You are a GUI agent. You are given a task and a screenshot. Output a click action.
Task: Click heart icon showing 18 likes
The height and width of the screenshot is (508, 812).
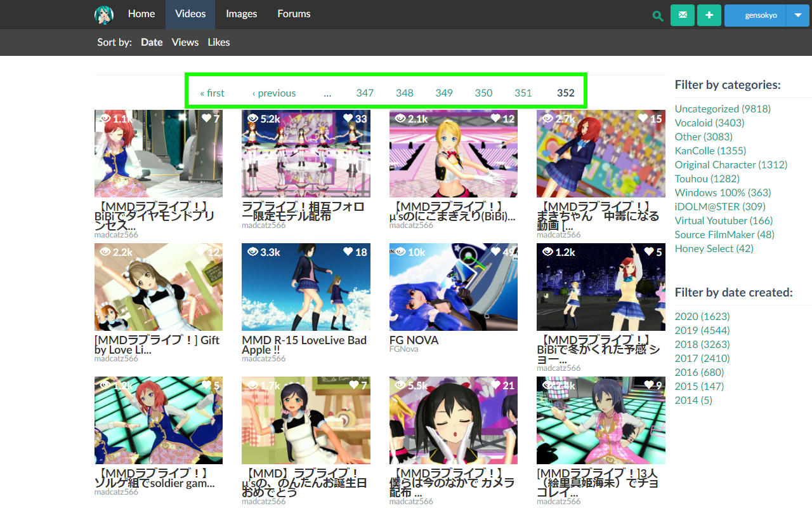pyautogui.click(x=348, y=252)
